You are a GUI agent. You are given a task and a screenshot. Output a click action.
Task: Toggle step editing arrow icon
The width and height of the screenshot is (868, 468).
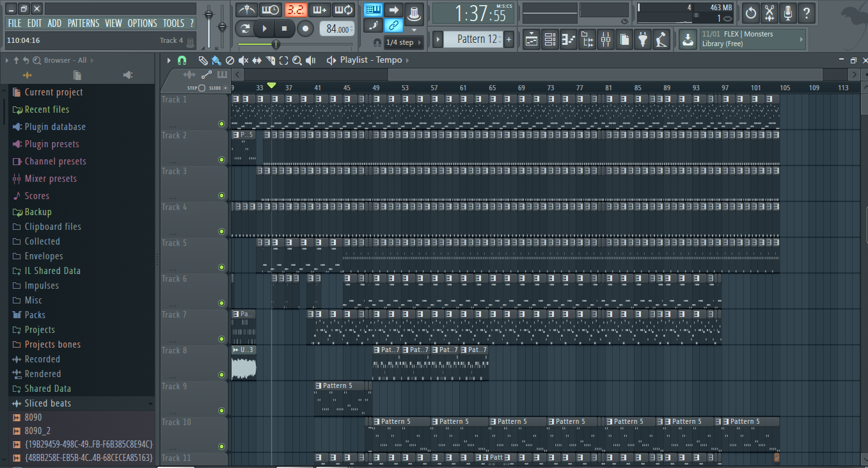point(394,10)
